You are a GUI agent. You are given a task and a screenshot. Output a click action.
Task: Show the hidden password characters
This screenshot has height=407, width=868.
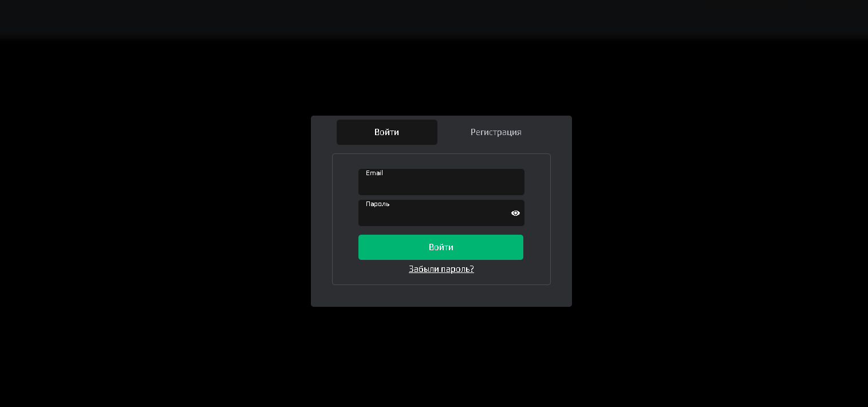[x=515, y=213]
